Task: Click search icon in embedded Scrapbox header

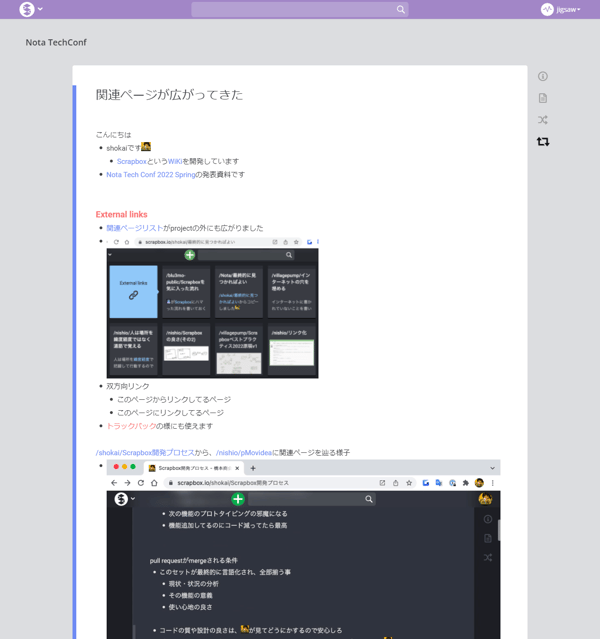Action: [x=368, y=499]
